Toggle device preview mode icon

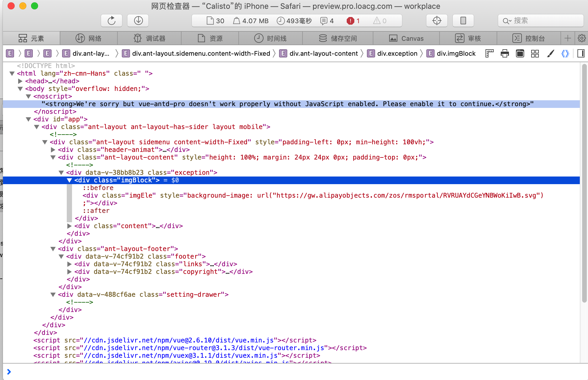(x=463, y=21)
